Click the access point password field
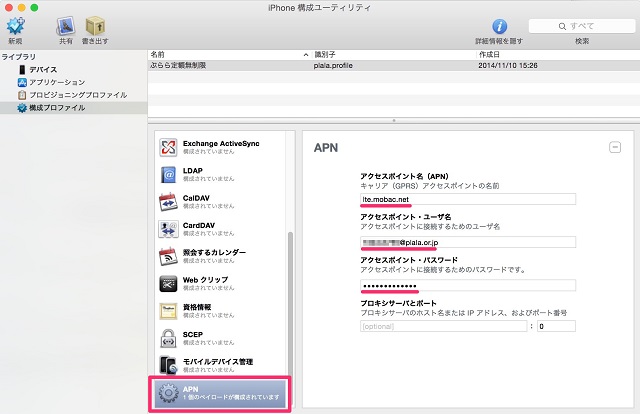 tap(468, 285)
